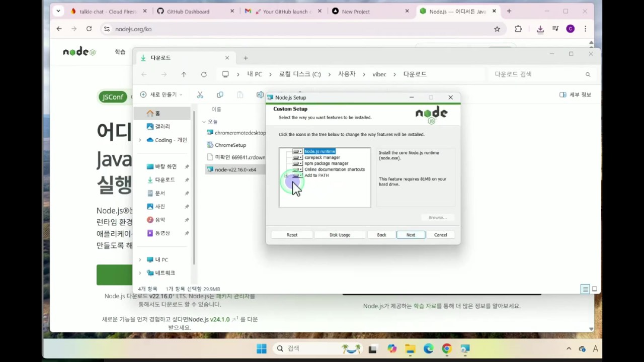This screenshot has height=362, width=644.
Task: Open Copilot from taskbar
Action: [x=392, y=348]
